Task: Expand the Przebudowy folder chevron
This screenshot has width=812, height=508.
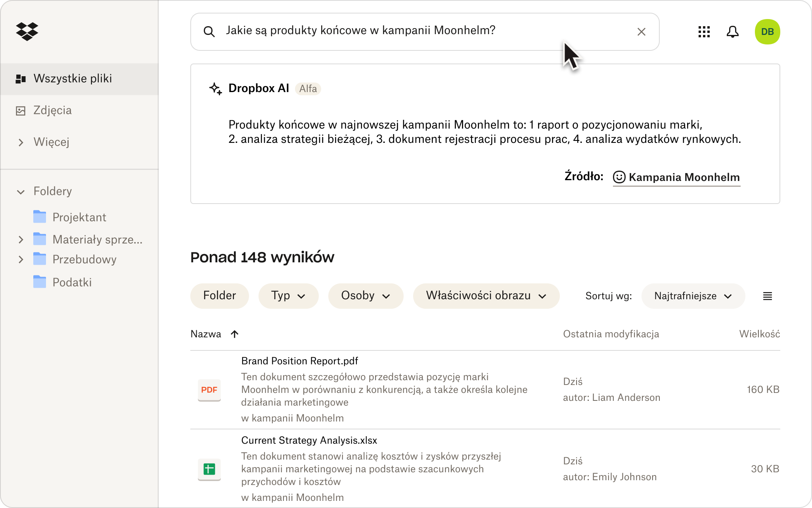Action: tap(21, 260)
